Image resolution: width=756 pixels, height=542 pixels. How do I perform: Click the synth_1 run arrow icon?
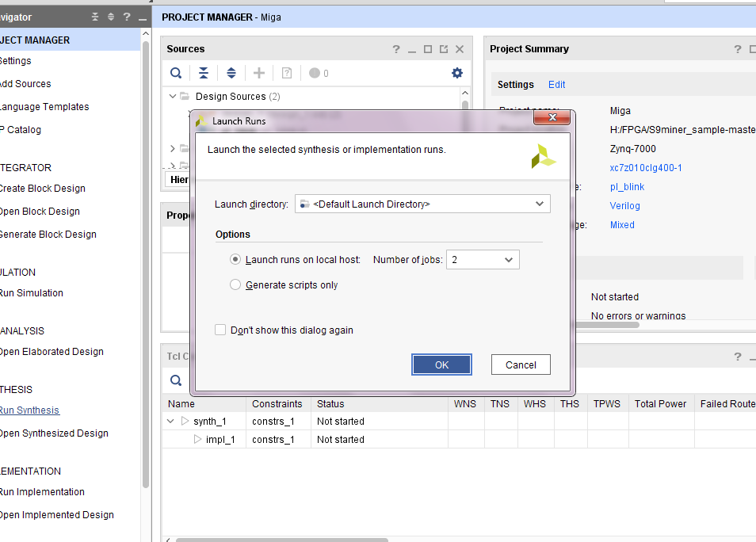click(x=185, y=421)
